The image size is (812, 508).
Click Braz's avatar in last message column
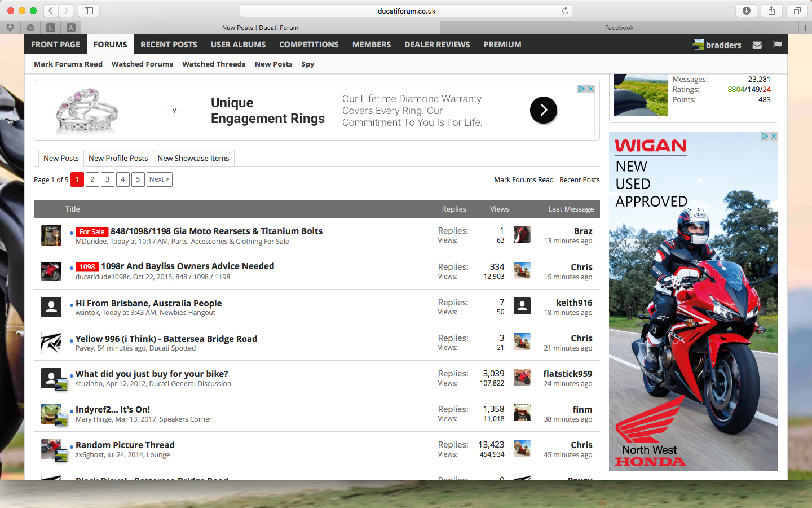pos(522,234)
